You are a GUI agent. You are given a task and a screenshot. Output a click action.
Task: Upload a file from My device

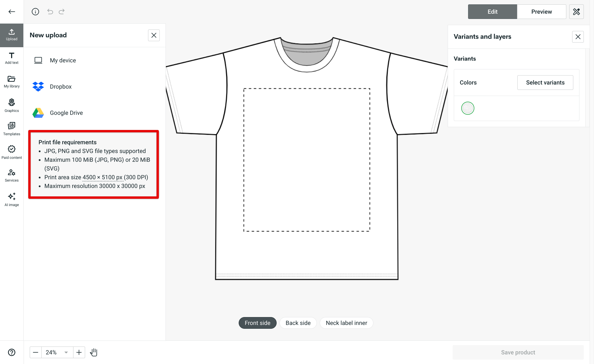click(x=63, y=60)
